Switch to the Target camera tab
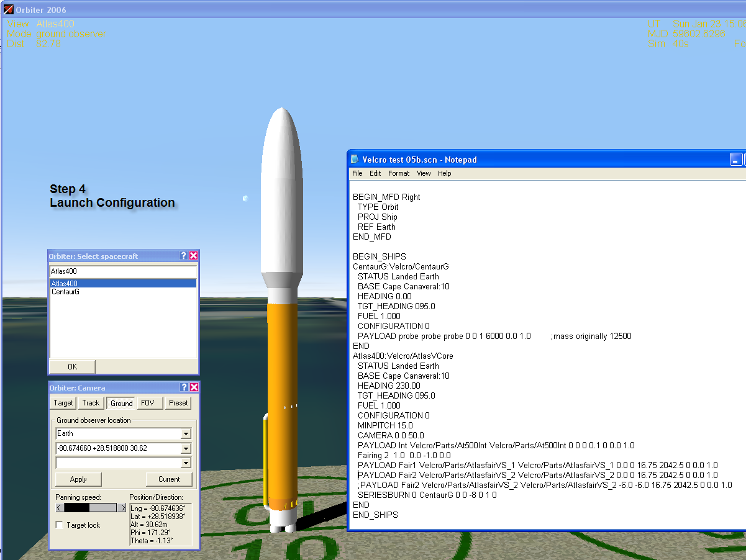The image size is (746, 560). pos(63,403)
